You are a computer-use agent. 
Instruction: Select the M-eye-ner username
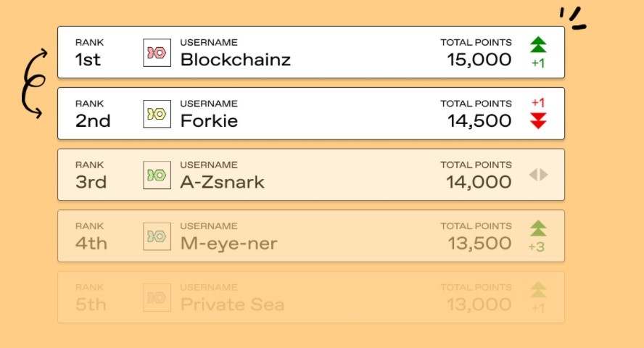click(228, 244)
